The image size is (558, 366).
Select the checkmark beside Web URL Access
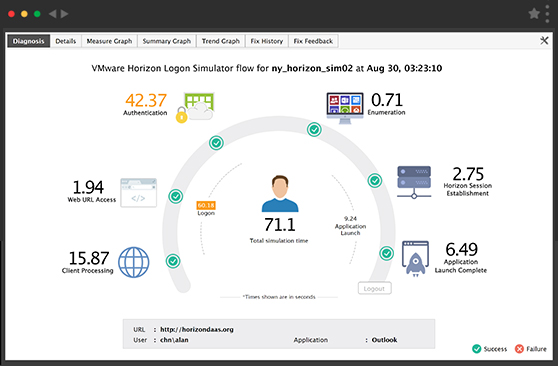click(x=175, y=196)
